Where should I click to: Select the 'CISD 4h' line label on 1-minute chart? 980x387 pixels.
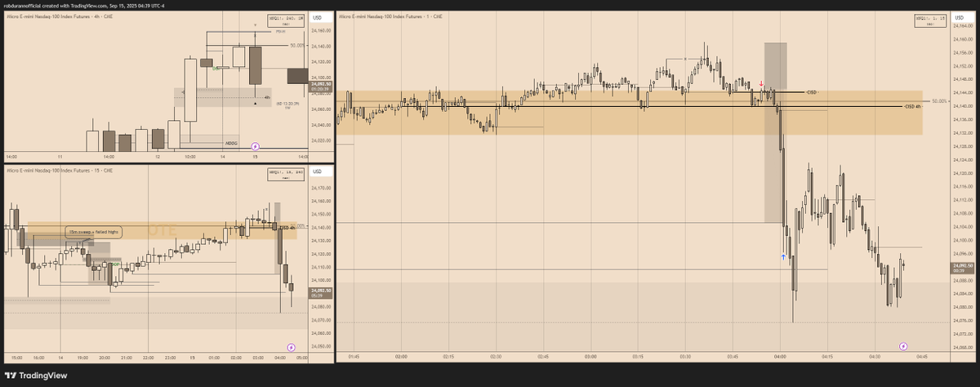[912, 106]
